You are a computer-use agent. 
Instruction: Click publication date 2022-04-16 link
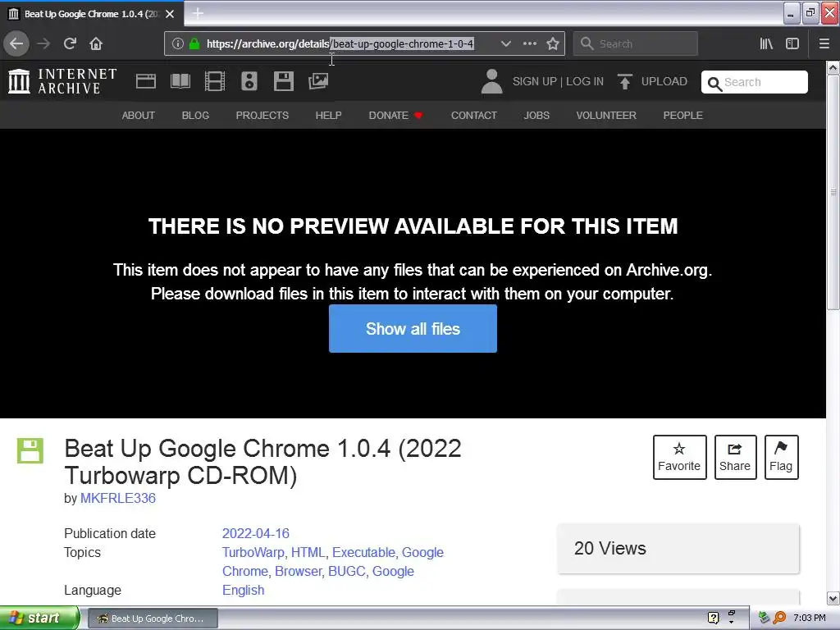click(x=256, y=533)
